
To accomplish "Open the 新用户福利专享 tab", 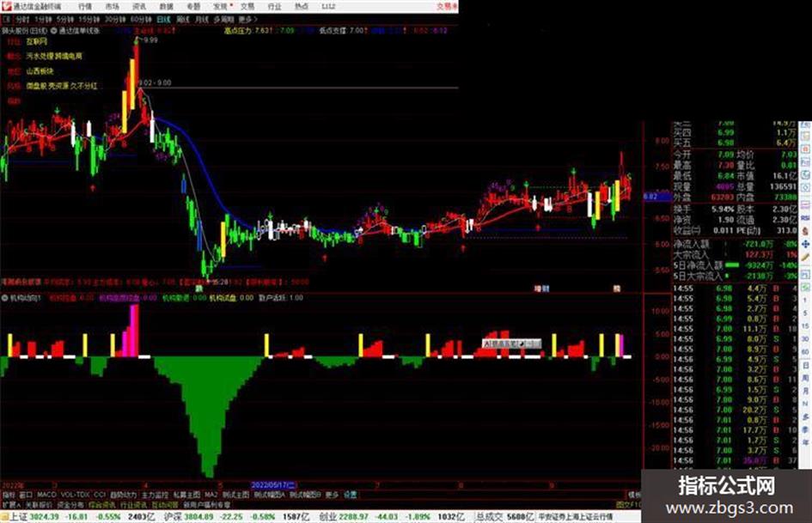I will (x=207, y=505).
